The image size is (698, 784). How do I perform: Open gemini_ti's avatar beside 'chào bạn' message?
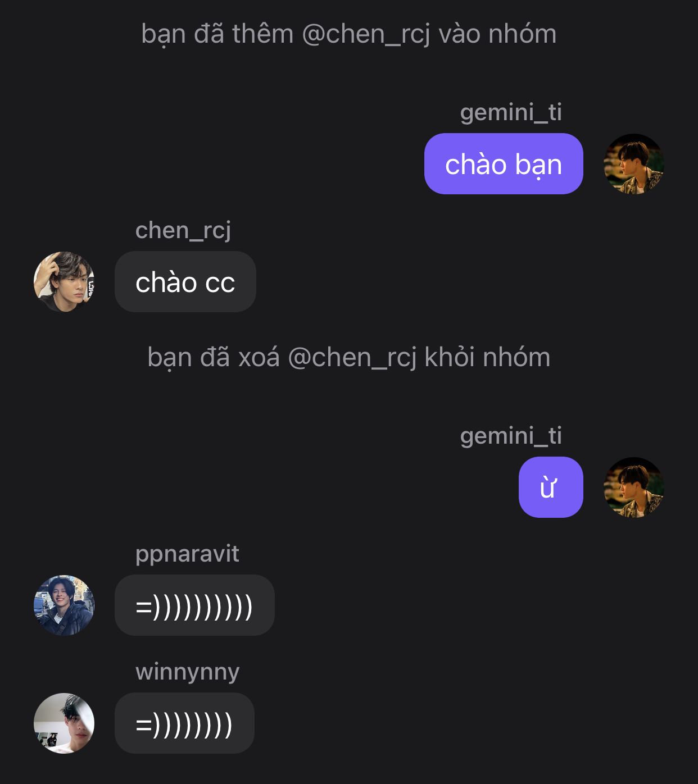634,164
